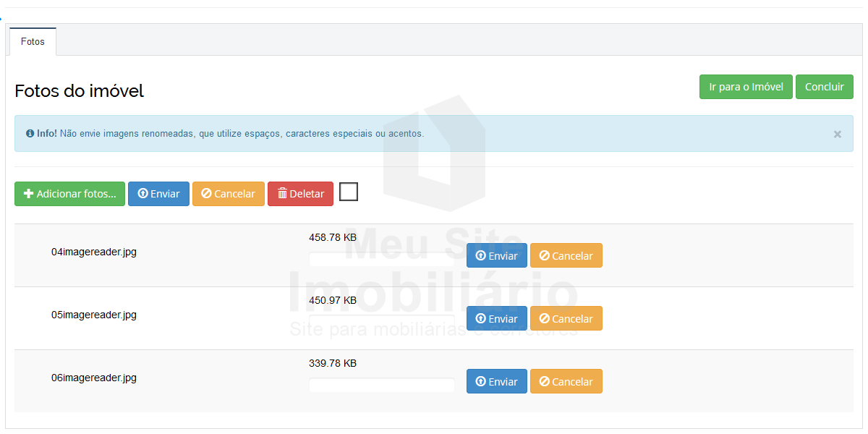Upload 05imagereader.jpg with its Enviar button
This screenshot has width=868, height=434.
pyautogui.click(x=496, y=318)
